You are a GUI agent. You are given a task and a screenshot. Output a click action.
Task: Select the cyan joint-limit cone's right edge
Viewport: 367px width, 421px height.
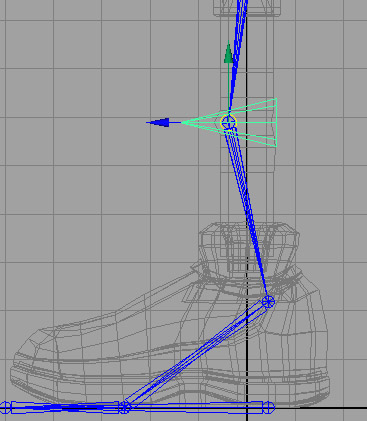[x=276, y=122]
